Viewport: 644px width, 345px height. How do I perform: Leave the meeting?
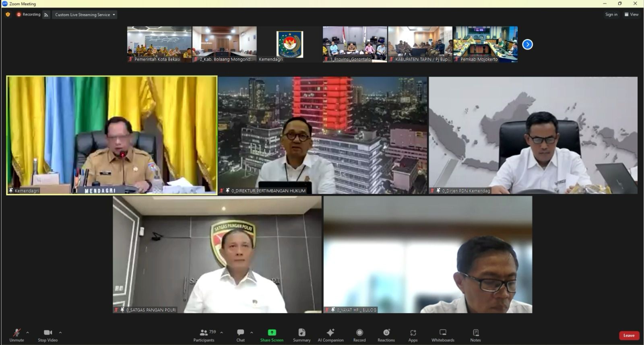click(x=629, y=335)
